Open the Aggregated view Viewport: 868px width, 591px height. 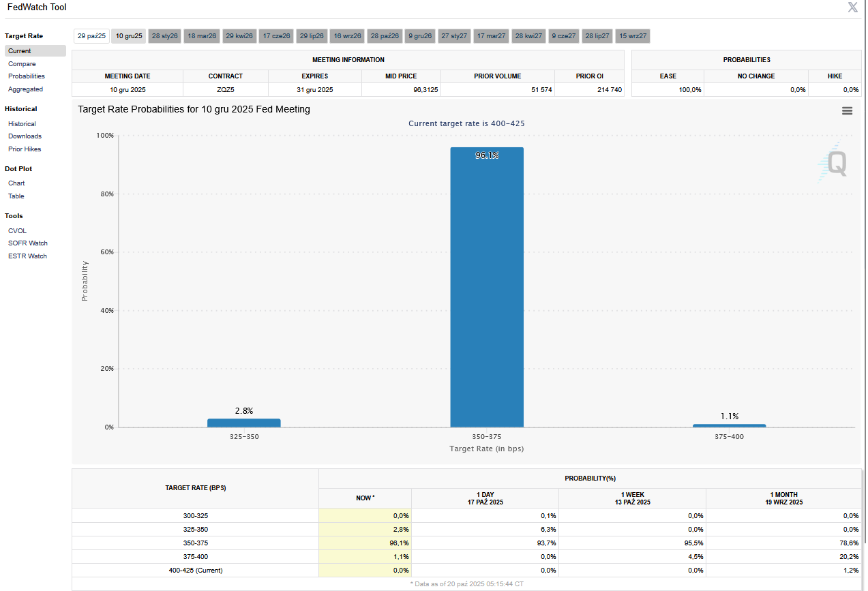pyautogui.click(x=25, y=89)
